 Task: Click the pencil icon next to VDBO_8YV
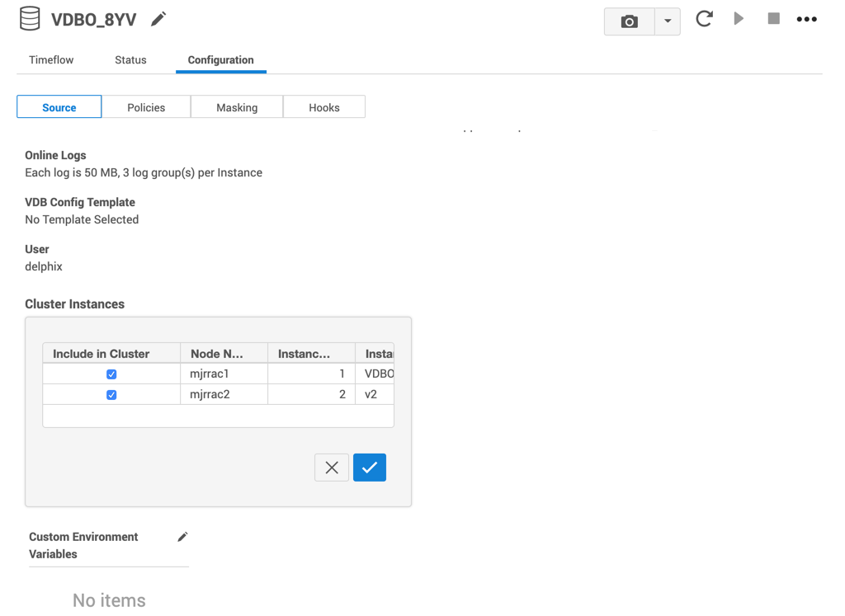point(158,19)
